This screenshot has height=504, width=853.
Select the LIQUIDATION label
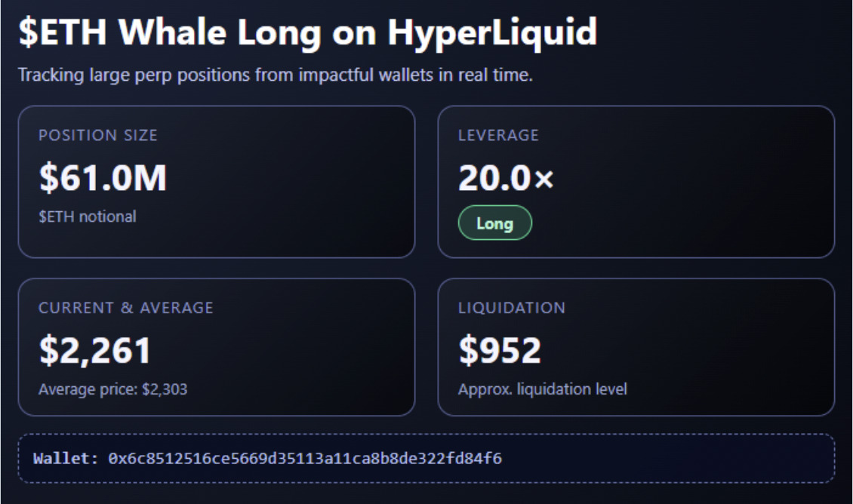pyautogui.click(x=511, y=308)
